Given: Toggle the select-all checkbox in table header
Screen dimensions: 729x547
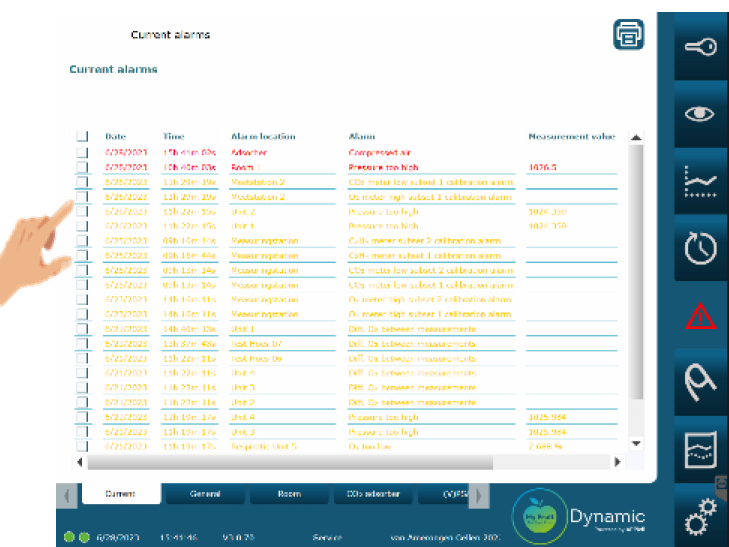Looking at the screenshot, I should click(82, 137).
